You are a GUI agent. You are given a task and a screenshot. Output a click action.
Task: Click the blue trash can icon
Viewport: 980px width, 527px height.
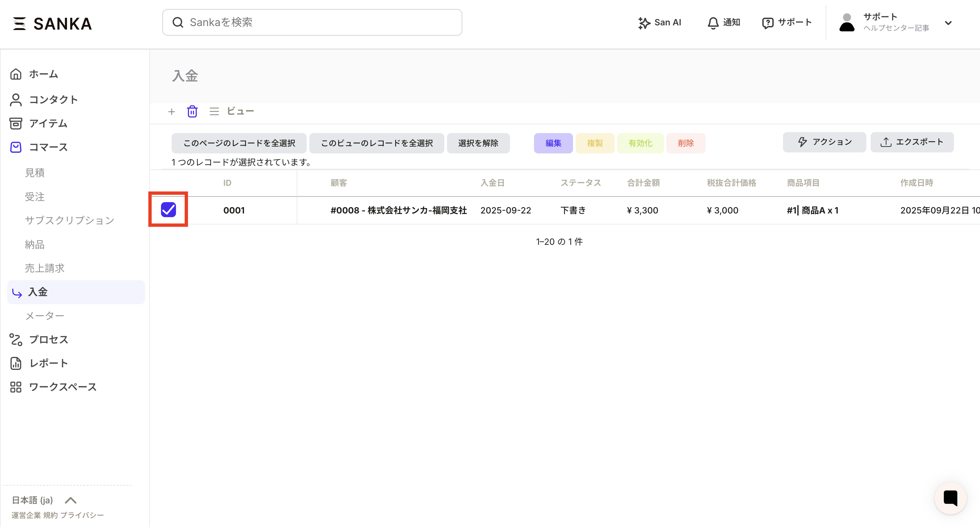coord(192,111)
